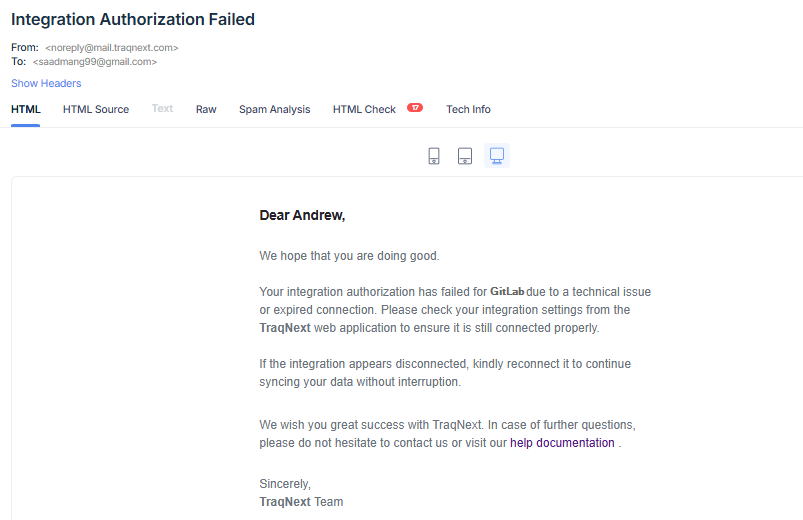803x520 pixels.
Task: Switch to HTML Source tab
Action: click(x=96, y=109)
